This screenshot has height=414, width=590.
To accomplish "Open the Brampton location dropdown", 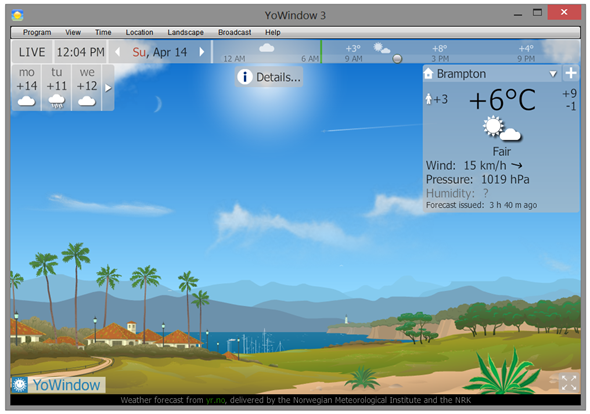I will pyautogui.click(x=553, y=74).
